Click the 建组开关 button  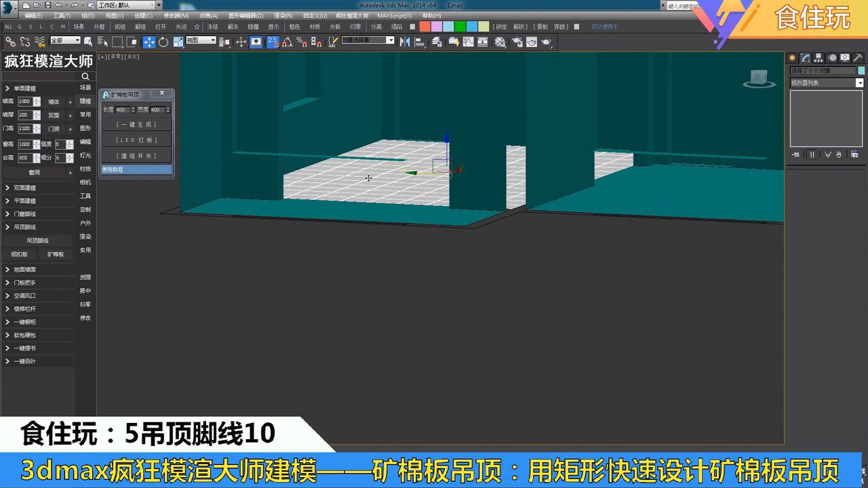point(136,156)
